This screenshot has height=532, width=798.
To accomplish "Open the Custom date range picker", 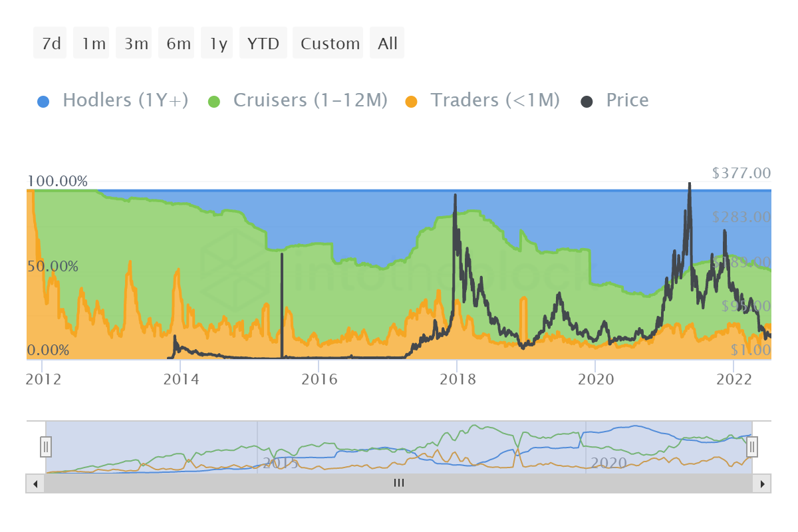I will point(330,44).
